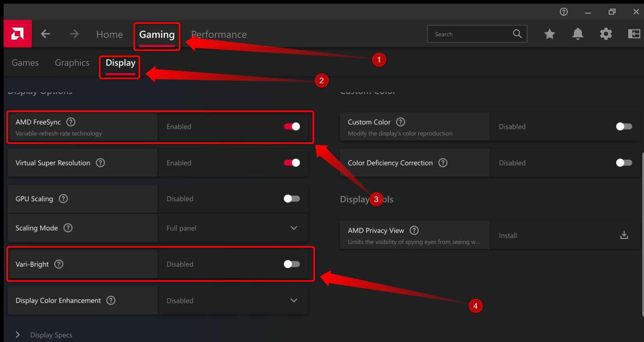This screenshot has width=644, height=342.
Task: Click the AMD logo icon
Action: point(18,34)
